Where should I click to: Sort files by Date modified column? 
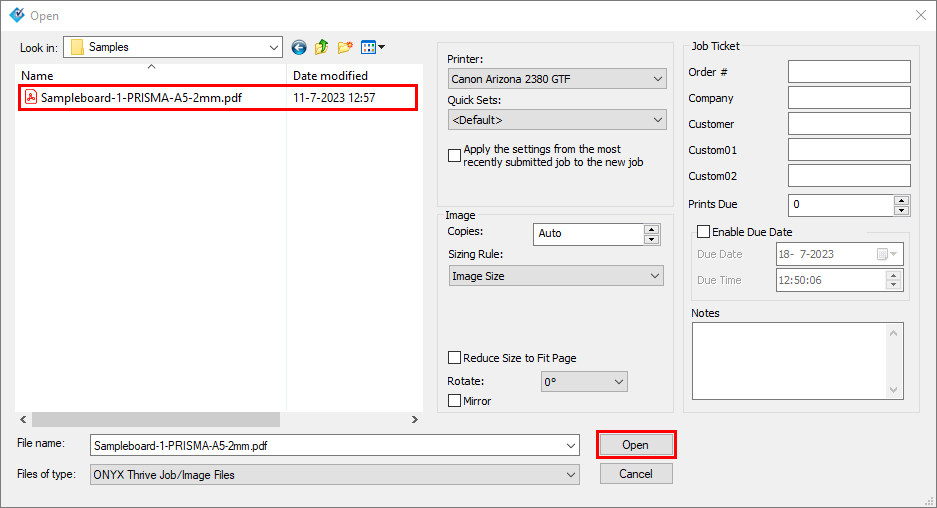330,76
